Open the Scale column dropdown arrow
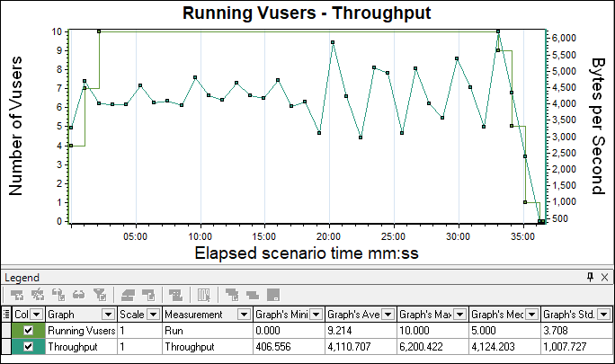The image size is (615, 364). click(153, 315)
